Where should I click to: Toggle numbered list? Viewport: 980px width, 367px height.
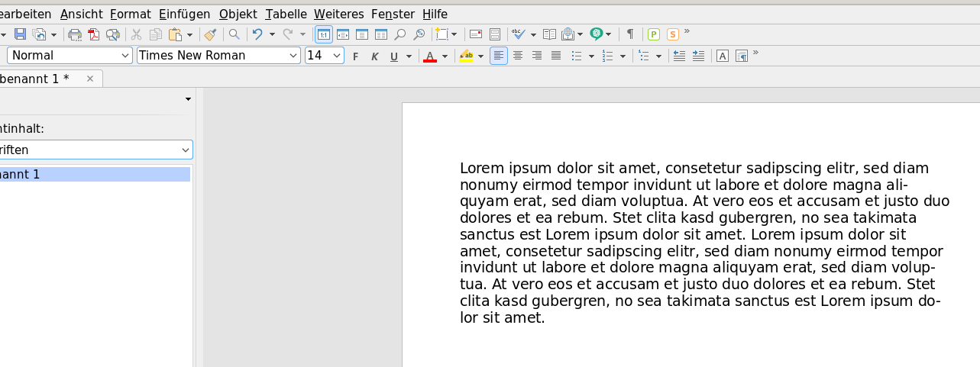tap(608, 56)
